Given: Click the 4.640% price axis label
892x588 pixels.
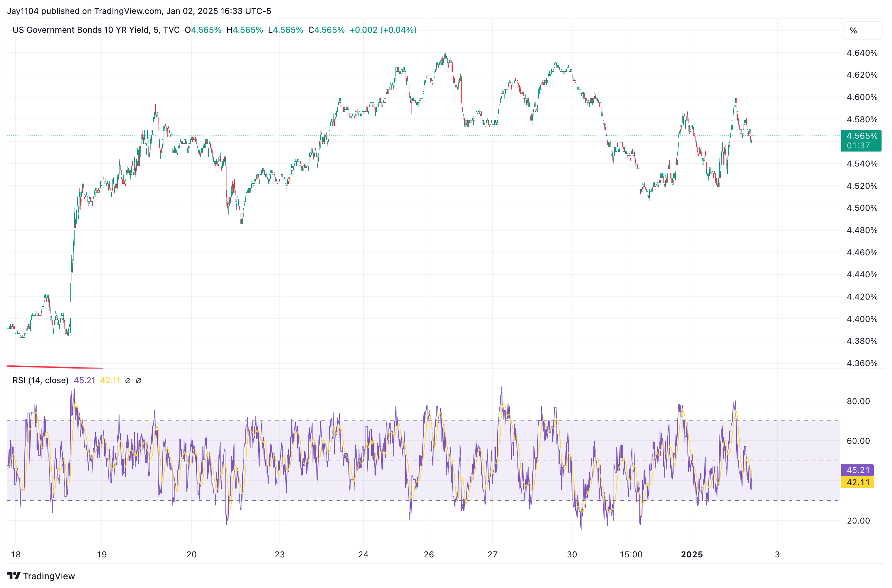Looking at the screenshot, I should coord(862,53).
